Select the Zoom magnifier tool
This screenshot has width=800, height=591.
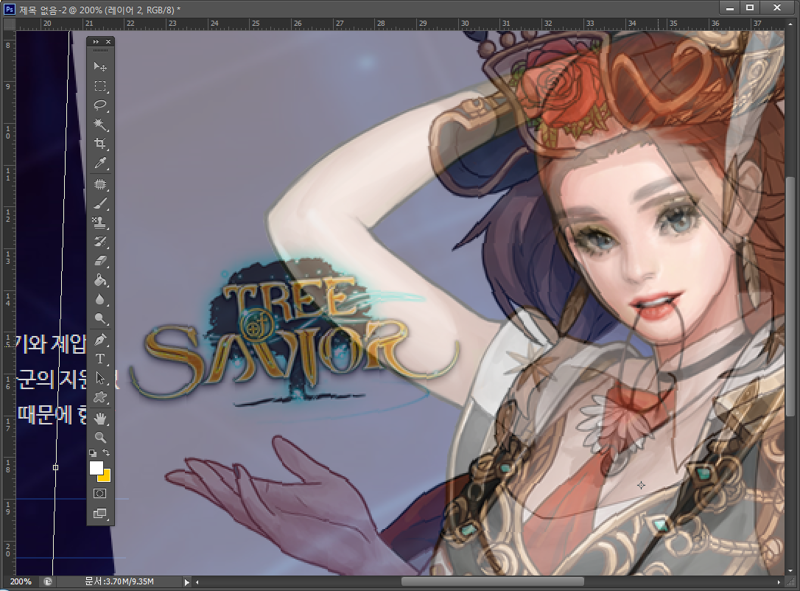pos(100,437)
